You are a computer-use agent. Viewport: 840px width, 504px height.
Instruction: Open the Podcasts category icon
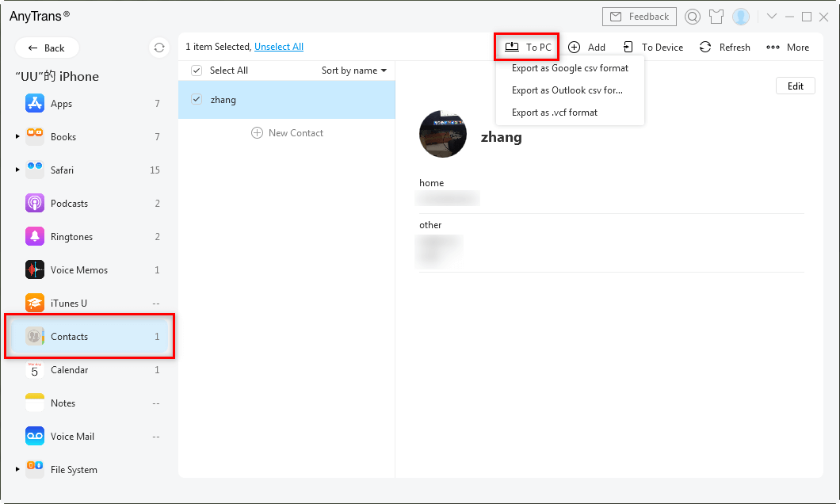point(35,203)
